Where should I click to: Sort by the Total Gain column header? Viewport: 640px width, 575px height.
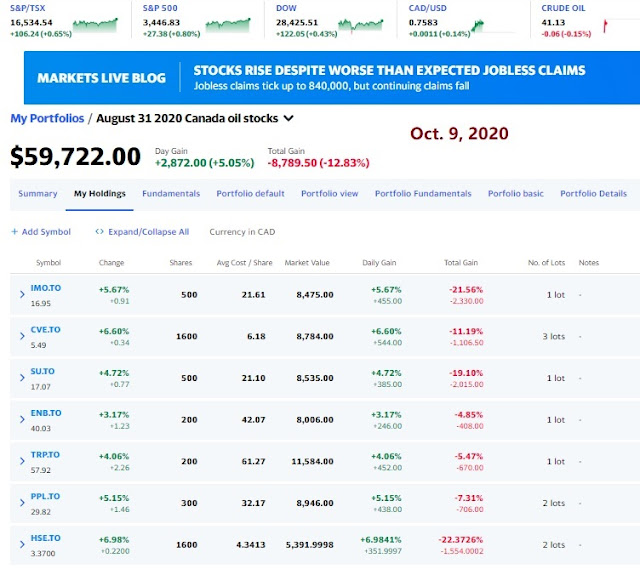[x=461, y=263]
